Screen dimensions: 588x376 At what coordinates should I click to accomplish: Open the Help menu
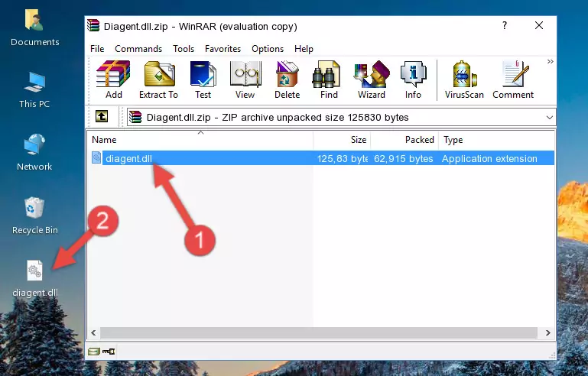pos(304,49)
